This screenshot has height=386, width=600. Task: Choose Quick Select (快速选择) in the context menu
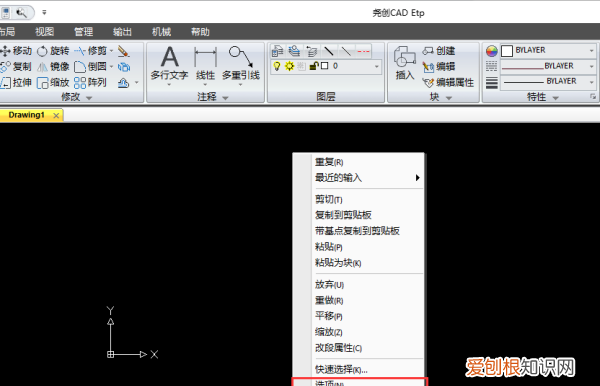pos(358,369)
